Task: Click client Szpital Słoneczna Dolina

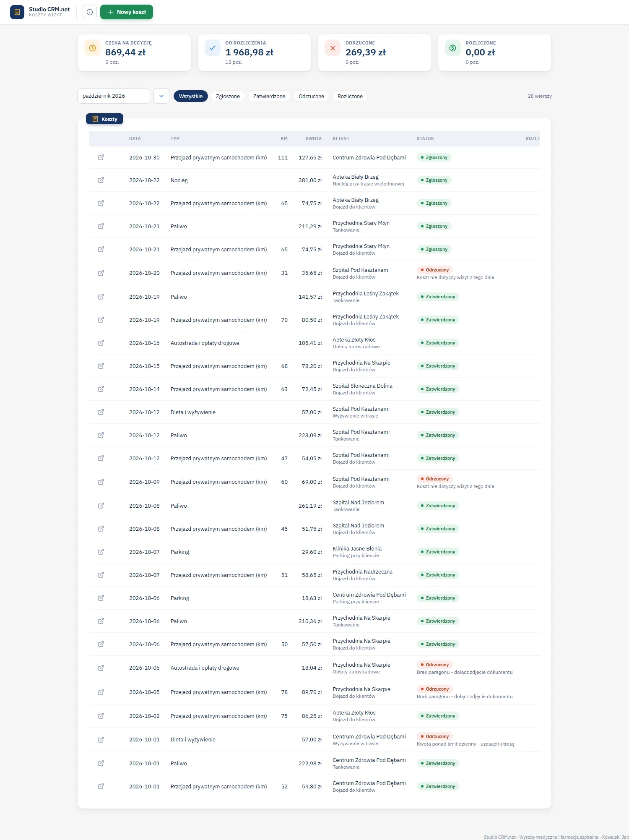Action: [362, 386]
